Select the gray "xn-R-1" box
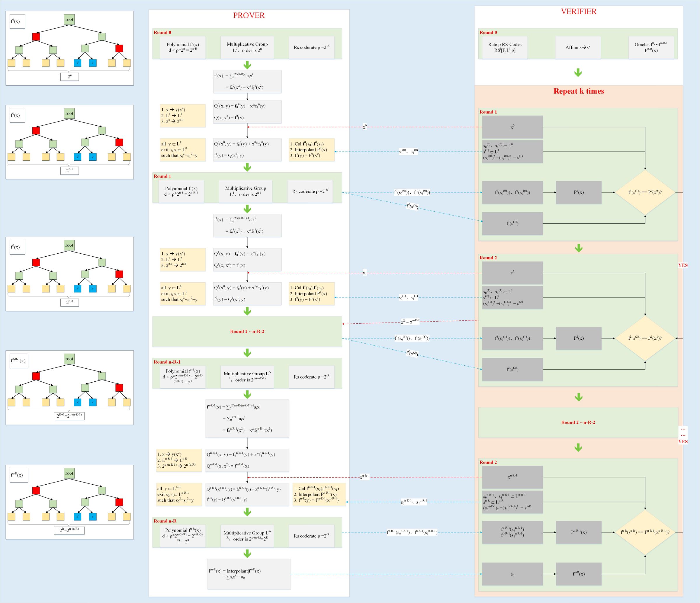Viewport: 700px width, 603px height. click(512, 477)
